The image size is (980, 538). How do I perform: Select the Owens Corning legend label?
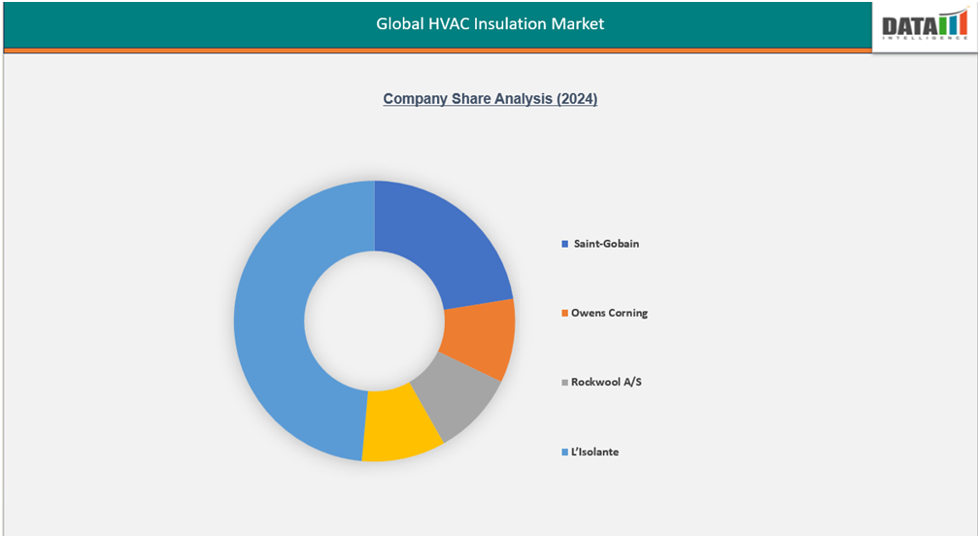coord(609,313)
